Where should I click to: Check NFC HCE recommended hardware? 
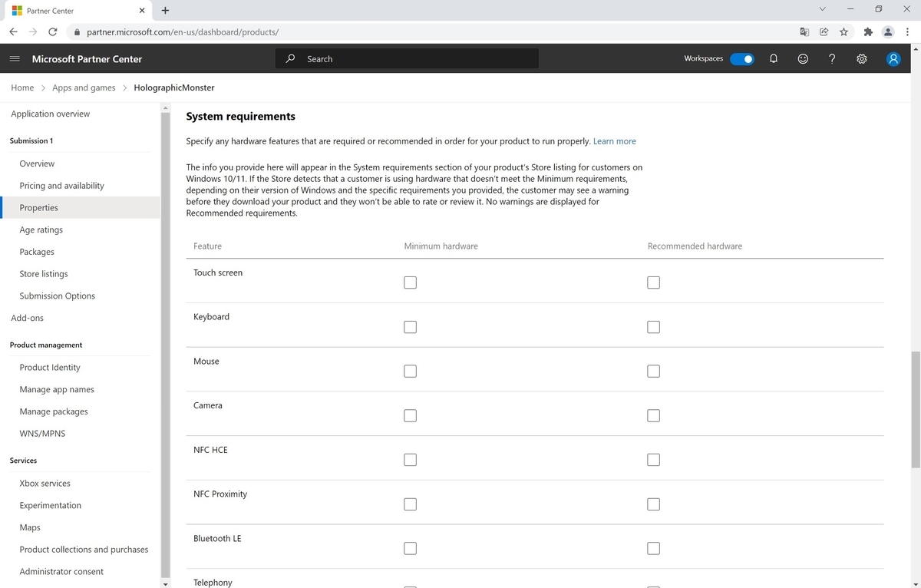(x=653, y=460)
